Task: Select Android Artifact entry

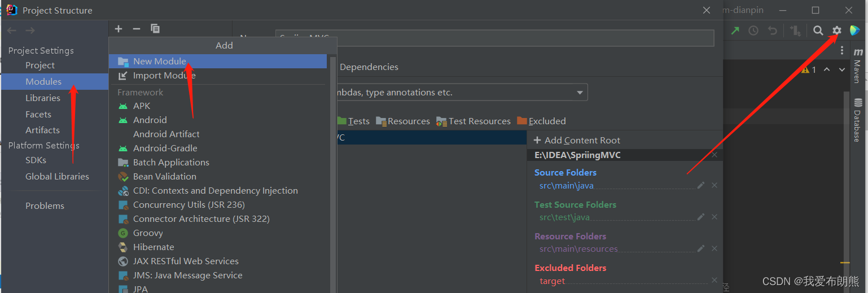Action: [218, 134]
